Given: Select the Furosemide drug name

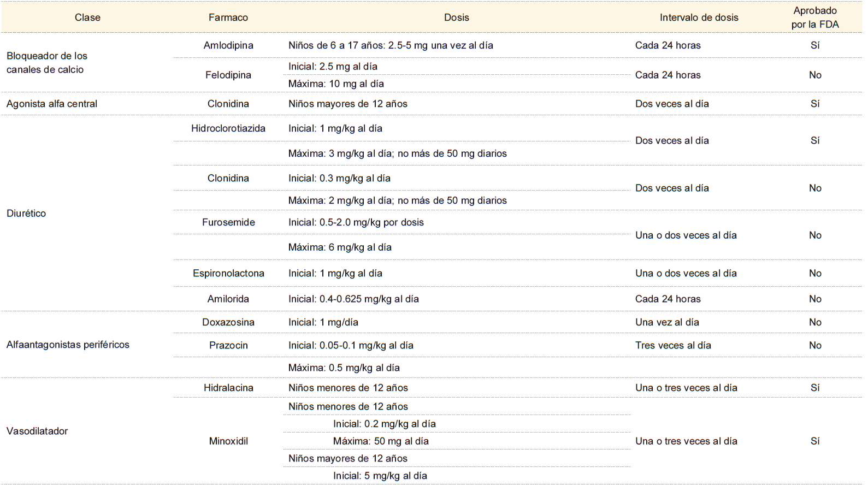Looking at the screenshot, I should (x=228, y=222).
